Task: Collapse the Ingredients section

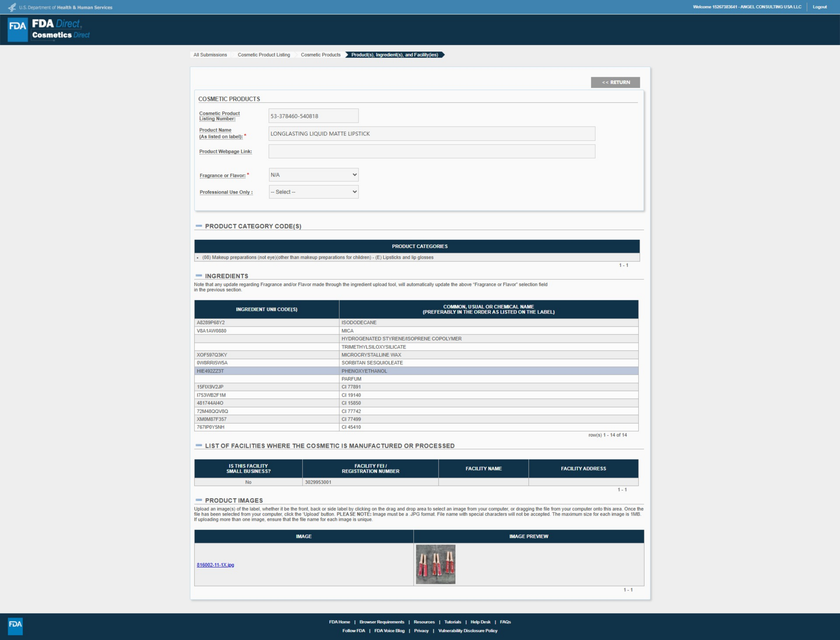Action: click(198, 275)
